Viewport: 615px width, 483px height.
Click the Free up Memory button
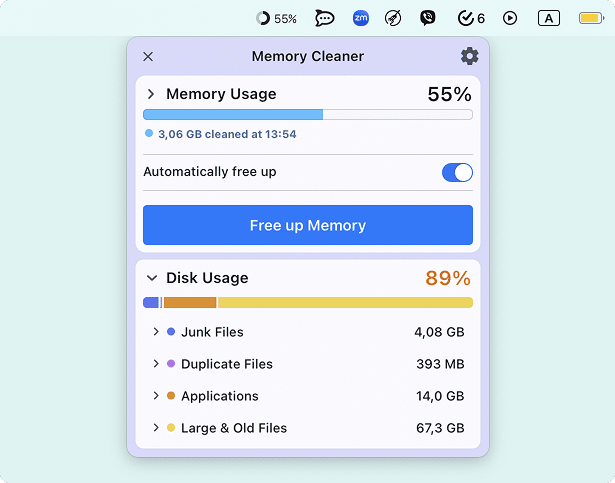click(308, 225)
